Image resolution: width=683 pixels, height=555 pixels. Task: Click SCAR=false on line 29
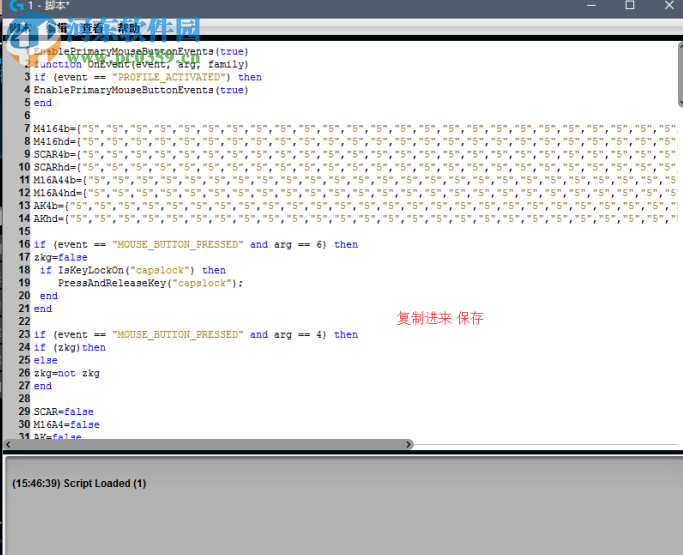pyautogui.click(x=64, y=412)
